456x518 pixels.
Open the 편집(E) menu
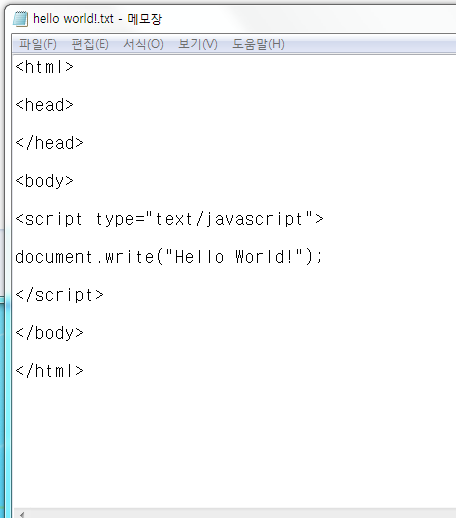[x=90, y=44]
